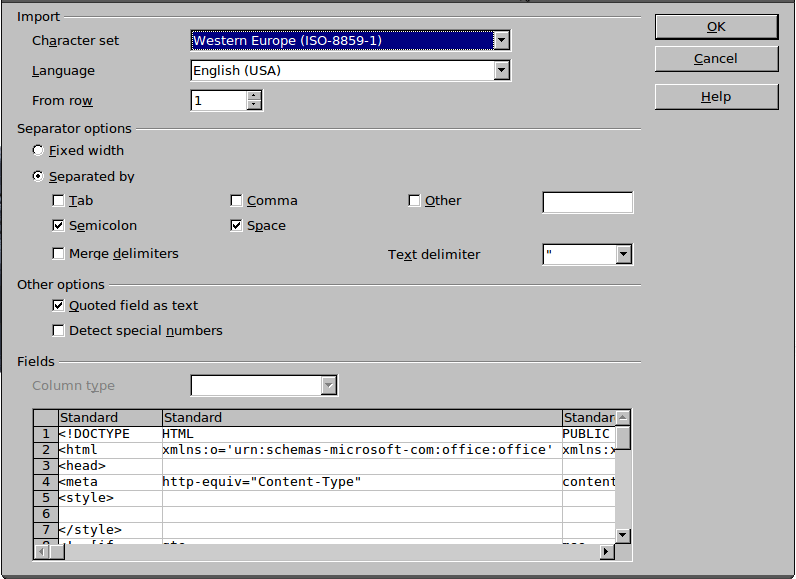Click the '<head>' preview cell
The image size is (796, 579).
click(x=110, y=466)
